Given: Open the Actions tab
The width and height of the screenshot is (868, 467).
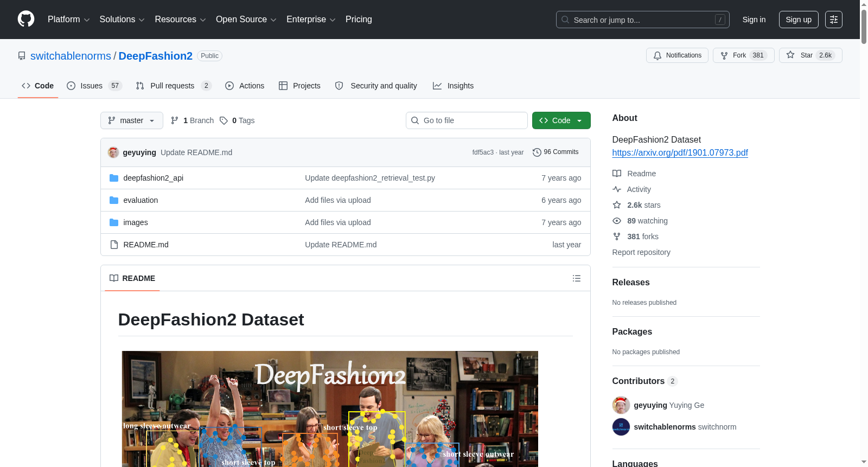Looking at the screenshot, I should (245, 86).
